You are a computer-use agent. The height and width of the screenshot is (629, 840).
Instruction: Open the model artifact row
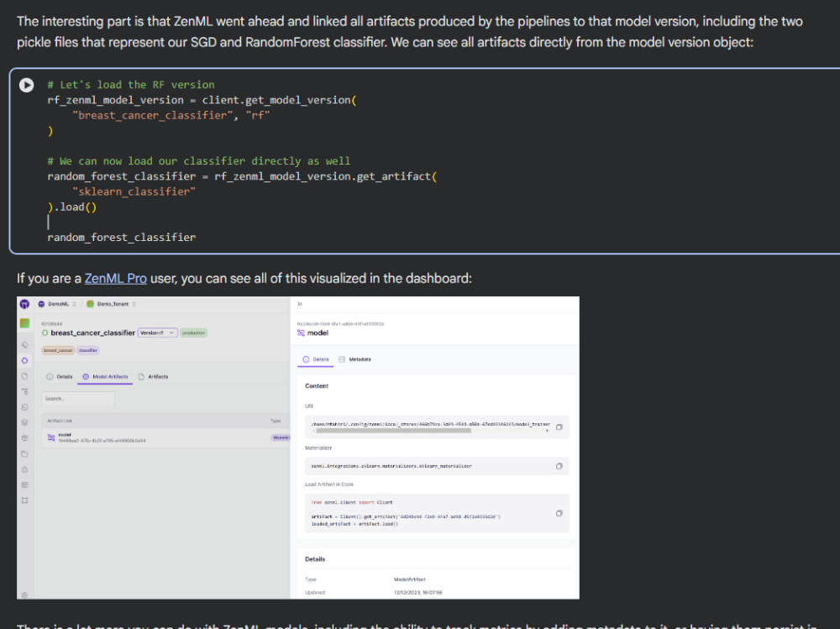point(165,438)
